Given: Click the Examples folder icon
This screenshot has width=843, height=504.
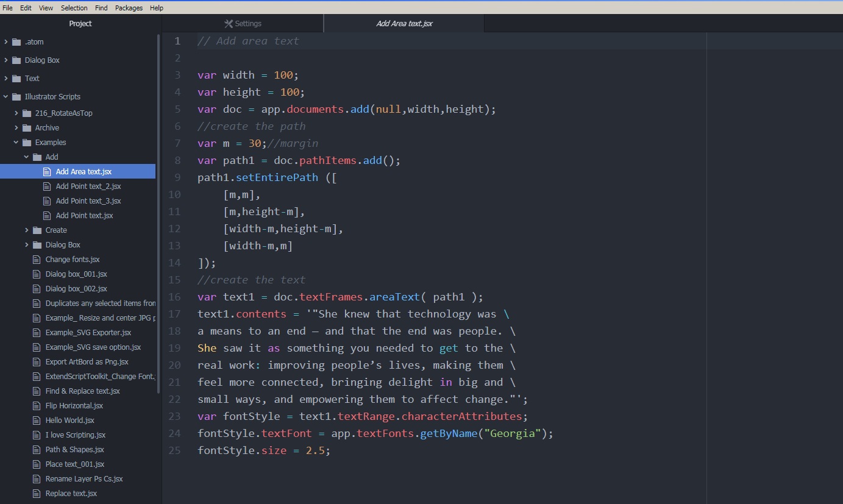Looking at the screenshot, I should point(26,143).
